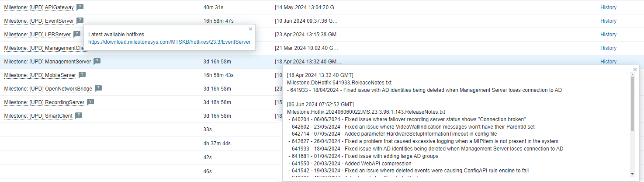Open History for APIGateway row
This screenshot has width=644, height=182.
(x=608, y=7)
